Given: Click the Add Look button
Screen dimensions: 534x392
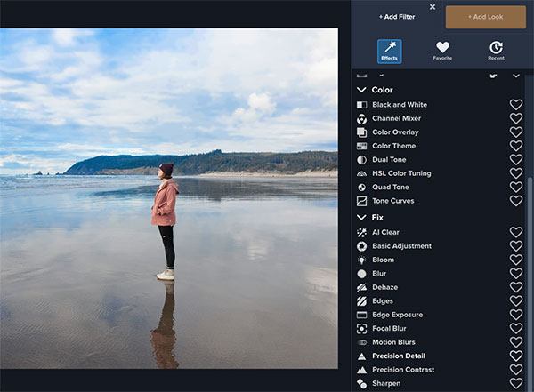Looking at the screenshot, I should tap(485, 17).
